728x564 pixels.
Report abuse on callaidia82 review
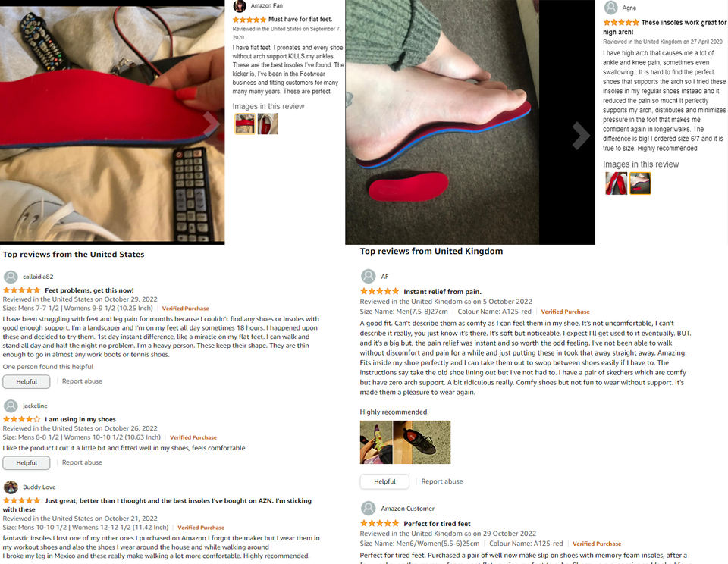pos(82,381)
